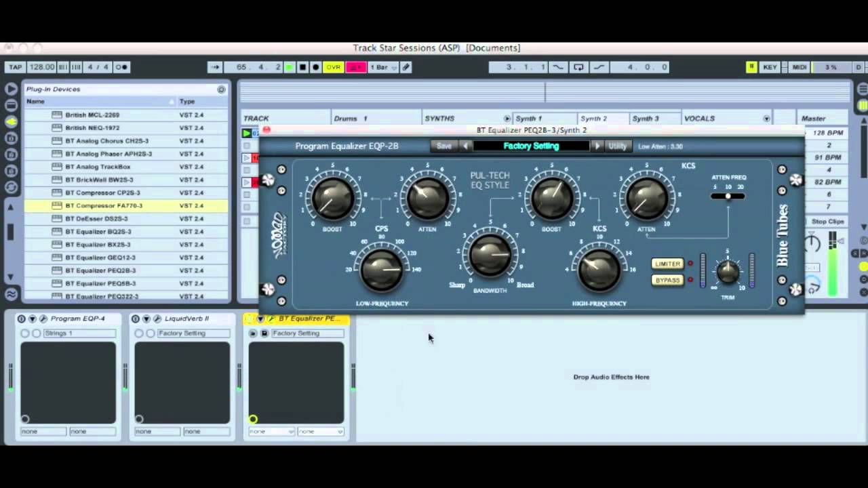868x488 pixels.
Task: Click the Stop Clips button in Master track
Action: click(828, 222)
